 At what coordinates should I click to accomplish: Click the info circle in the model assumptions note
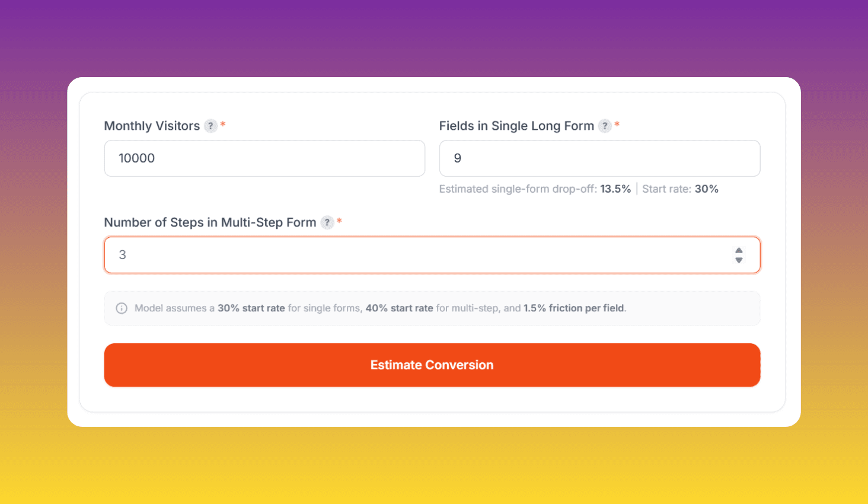122,308
